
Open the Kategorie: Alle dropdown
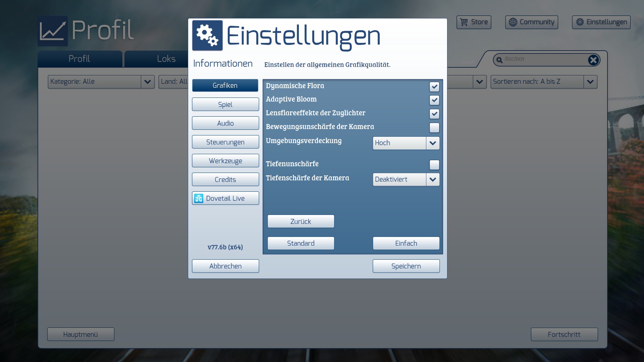(147, 82)
